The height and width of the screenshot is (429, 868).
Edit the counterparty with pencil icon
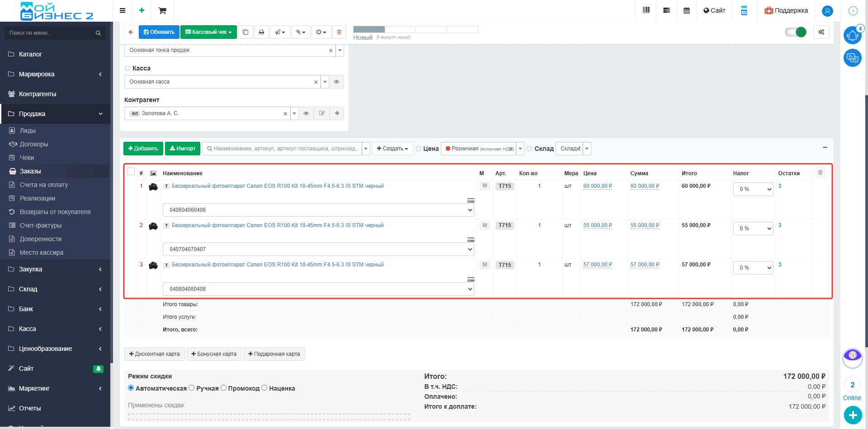tap(322, 113)
